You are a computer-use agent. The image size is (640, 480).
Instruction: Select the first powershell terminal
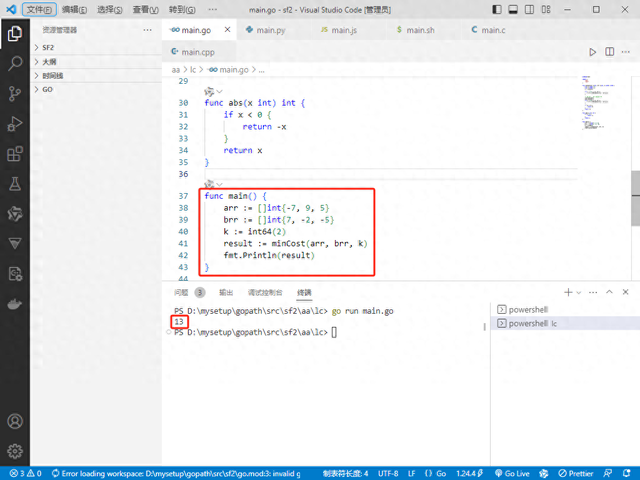[565, 309]
